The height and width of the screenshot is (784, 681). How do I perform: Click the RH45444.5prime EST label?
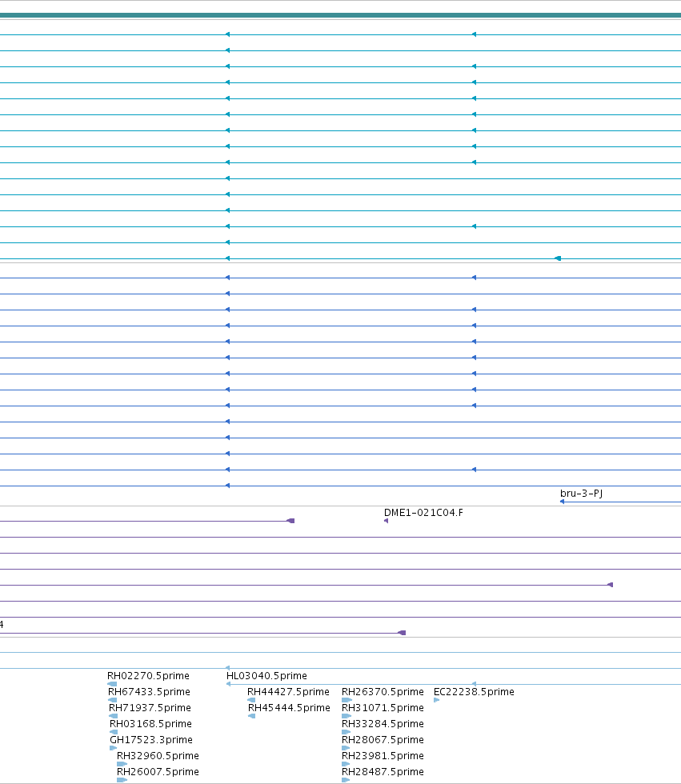point(290,708)
